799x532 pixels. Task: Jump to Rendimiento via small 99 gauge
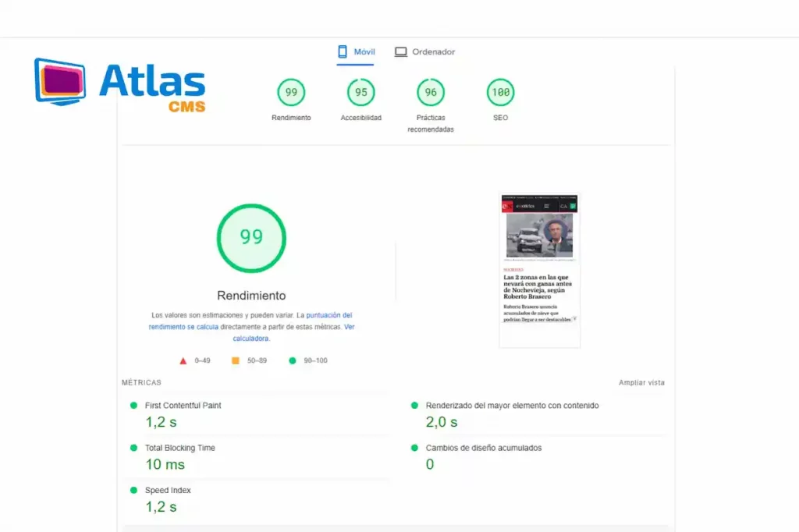pyautogui.click(x=291, y=93)
